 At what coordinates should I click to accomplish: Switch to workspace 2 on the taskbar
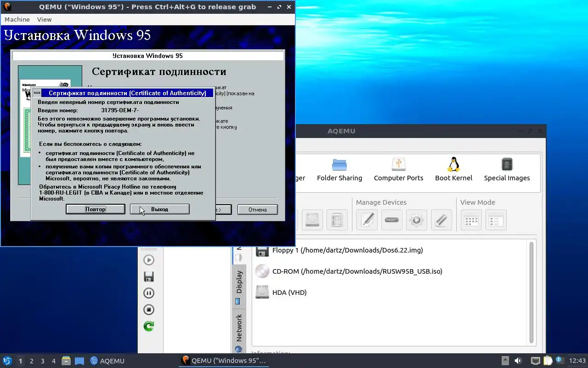[31, 361]
